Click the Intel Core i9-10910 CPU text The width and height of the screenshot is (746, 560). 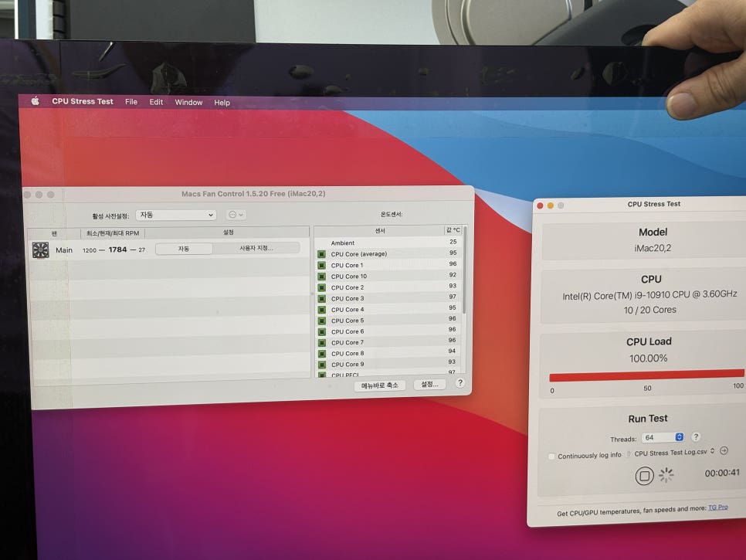649,295
